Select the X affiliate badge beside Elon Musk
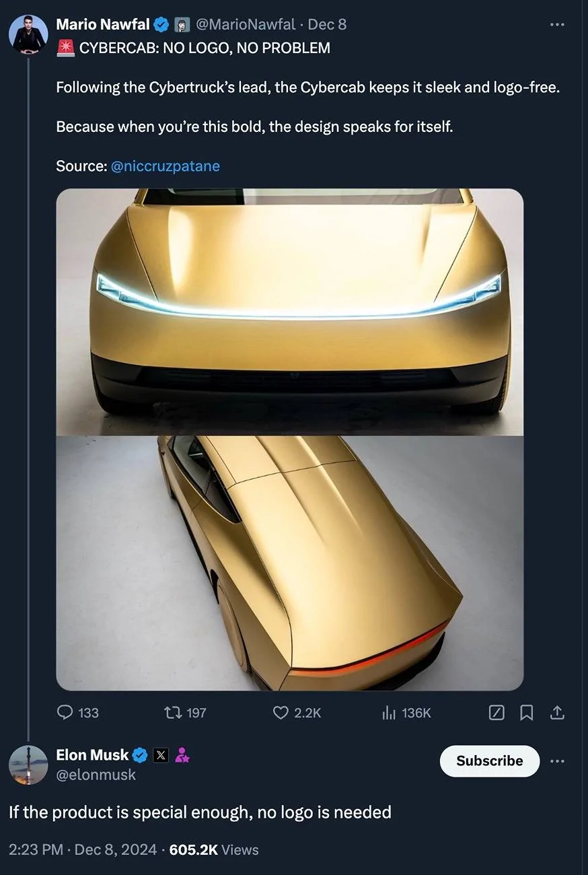The height and width of the screenshot is (875, 588). (159, 755)
